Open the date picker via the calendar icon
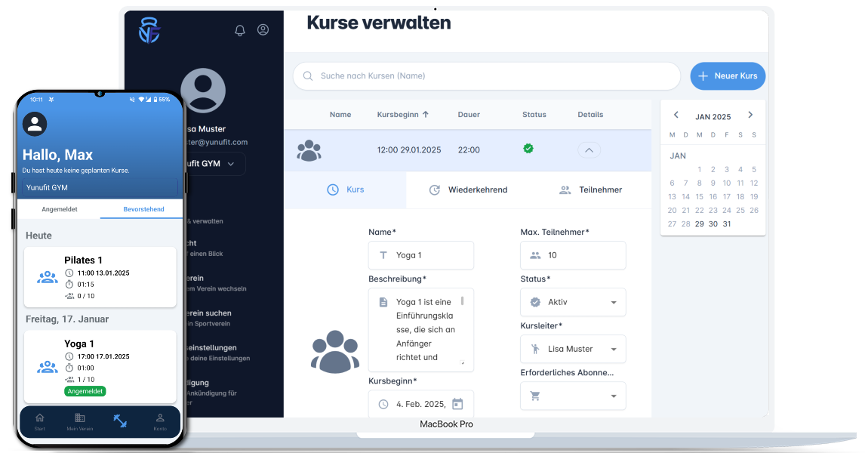The width and height of the screenshot is (868, 453). (456, 404)
